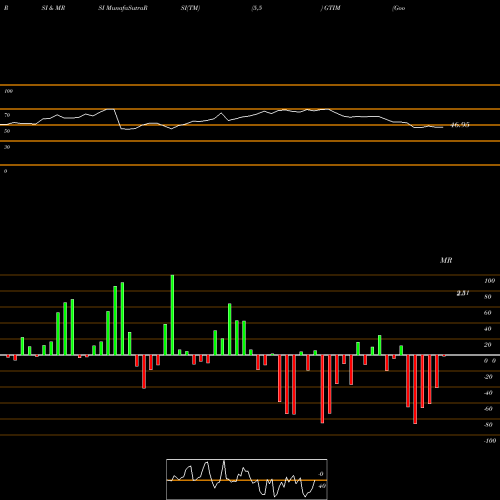Click the RSI axis label 70
The height and width of the screenshot is (500, 500).
[x=7, y=115]
